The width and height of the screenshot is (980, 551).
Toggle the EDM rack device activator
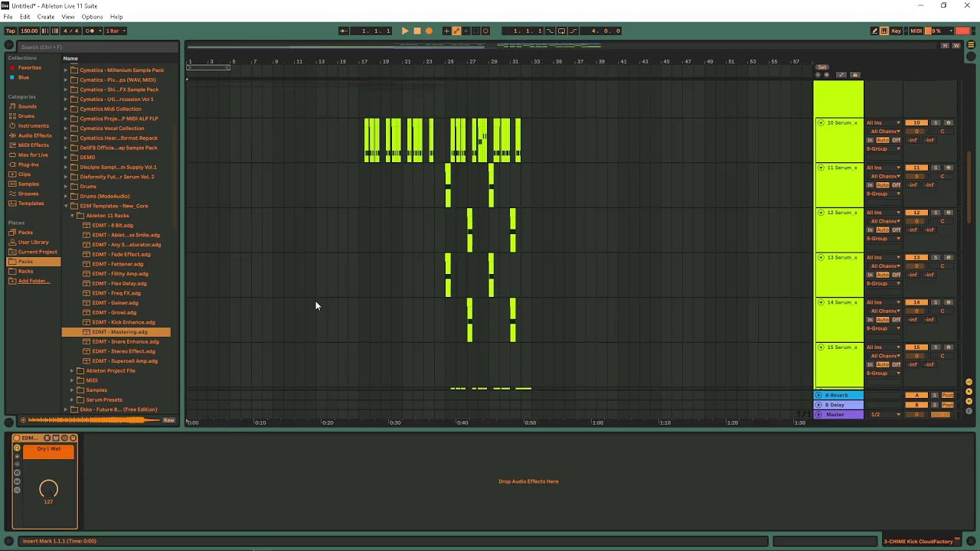coord(17,438)
